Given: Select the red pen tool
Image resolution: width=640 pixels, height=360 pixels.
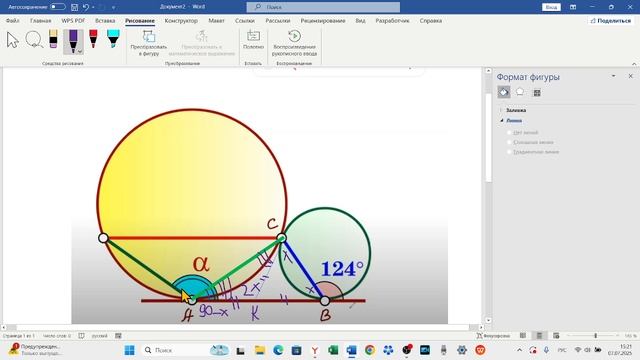Looking at the screenshot, I should pyautogui.click(x=93, y=39).
